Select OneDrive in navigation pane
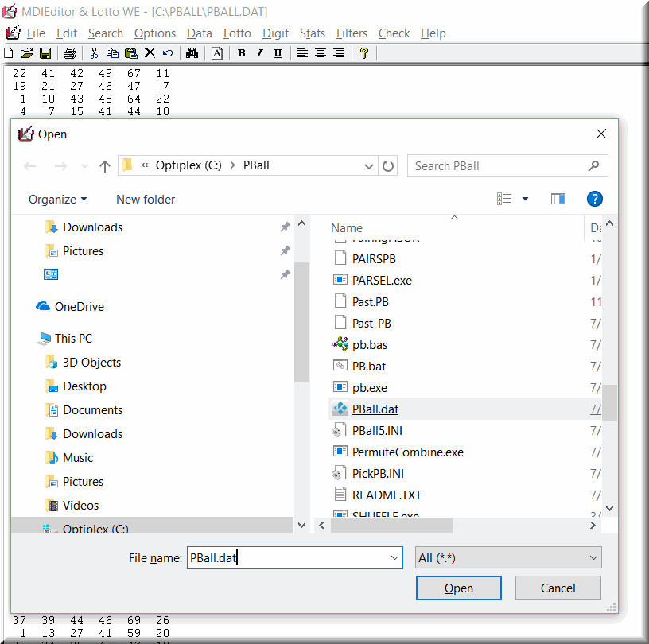Image resolution: width=649 pixels, height=644 pixels. point(79,307)
